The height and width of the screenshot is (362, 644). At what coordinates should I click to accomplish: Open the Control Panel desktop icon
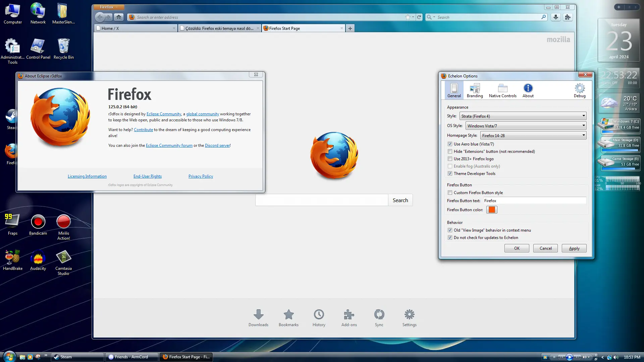(x=38, y=49)
